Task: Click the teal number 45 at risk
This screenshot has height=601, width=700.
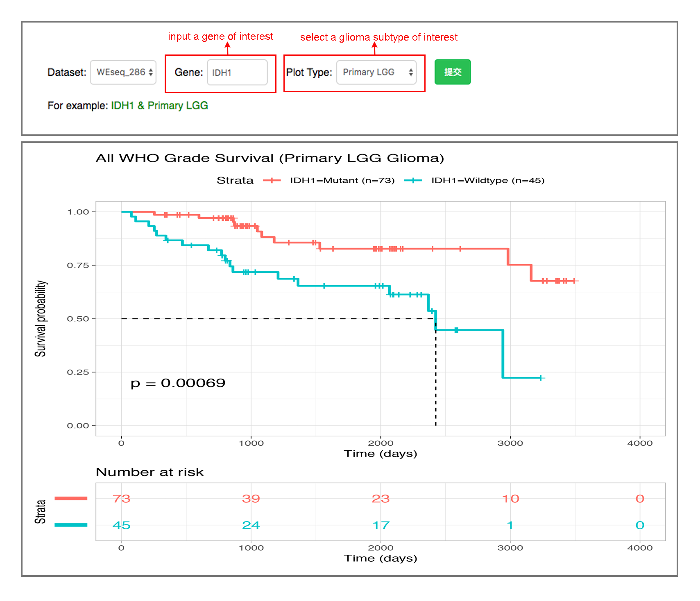Action: pos(121,525)
